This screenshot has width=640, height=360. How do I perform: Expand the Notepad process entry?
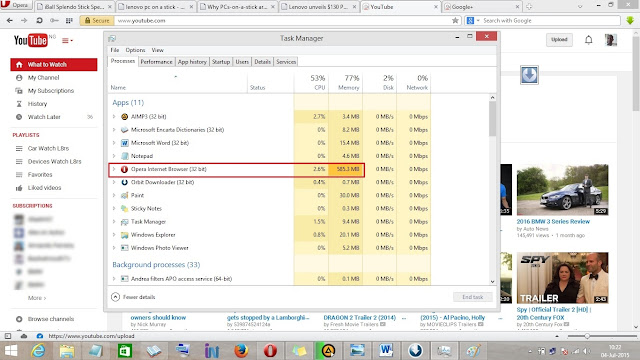(114, 156)
